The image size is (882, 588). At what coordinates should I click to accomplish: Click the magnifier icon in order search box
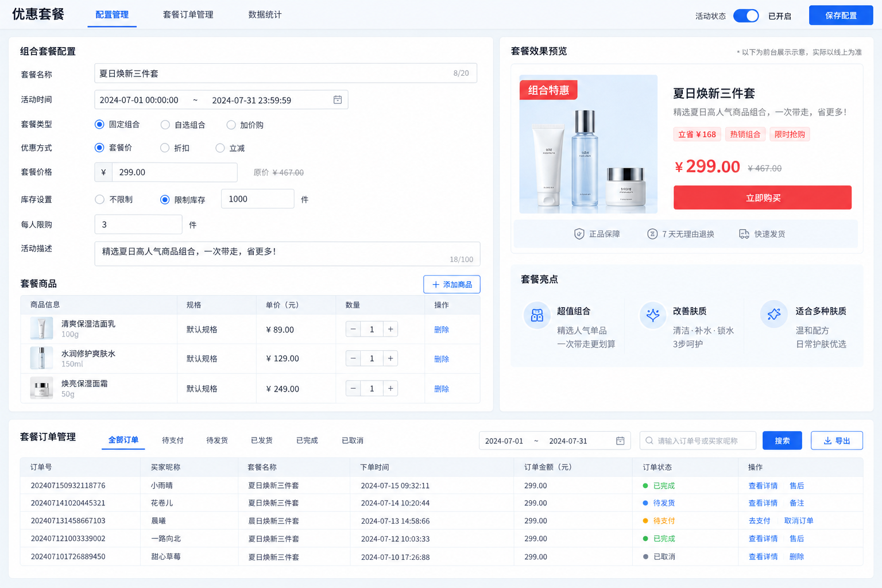pos(649,440)
